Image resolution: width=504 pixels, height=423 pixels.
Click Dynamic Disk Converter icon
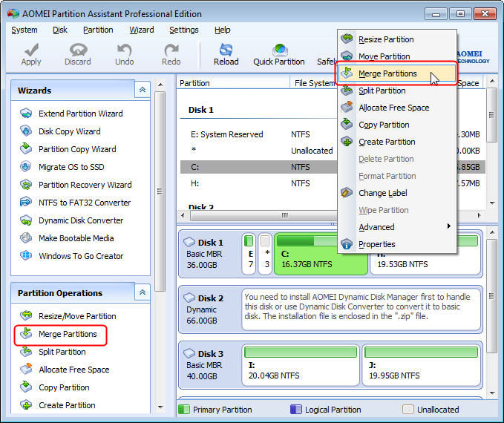[x=26, y=220]
